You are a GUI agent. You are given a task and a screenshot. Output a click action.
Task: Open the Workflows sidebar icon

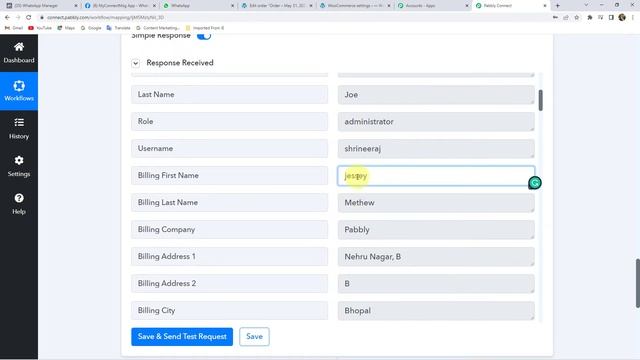[19, 86]
